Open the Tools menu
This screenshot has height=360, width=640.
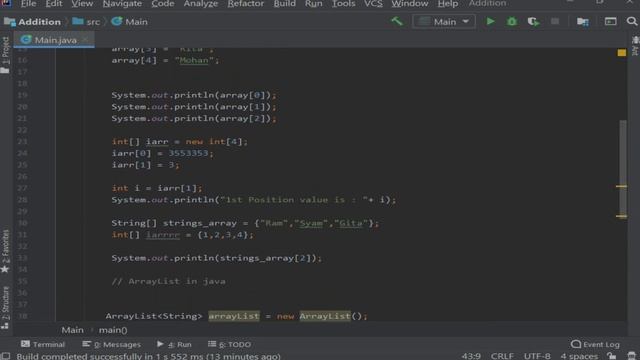343,4
